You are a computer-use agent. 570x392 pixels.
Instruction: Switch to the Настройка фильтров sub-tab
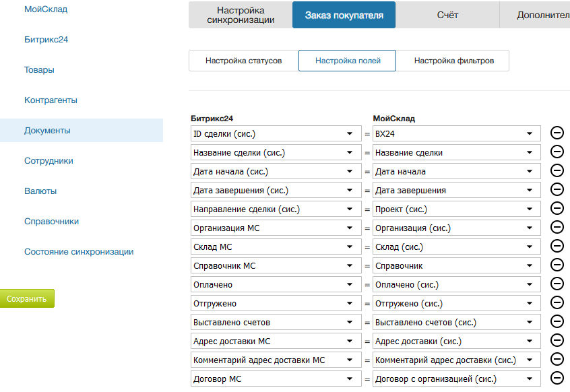[453, 61]
